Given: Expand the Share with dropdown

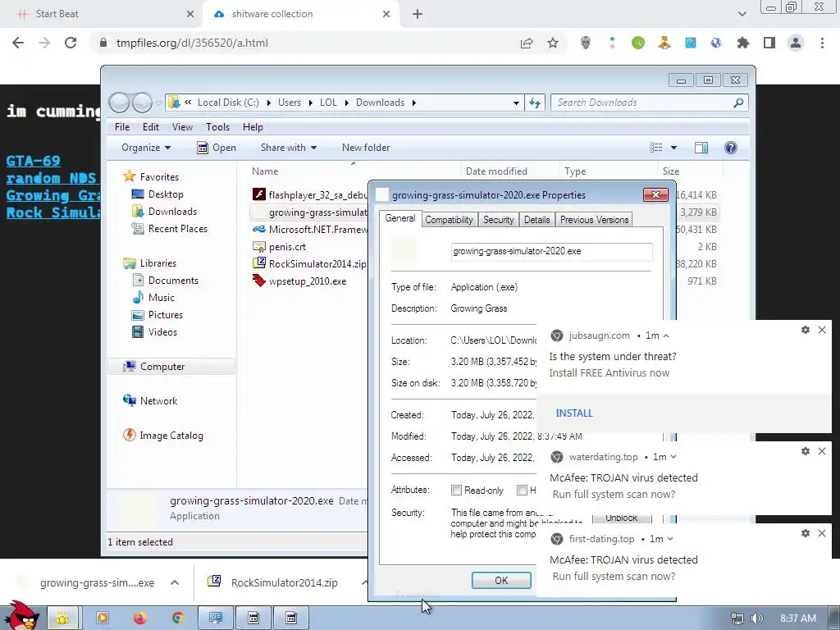Looking at the screenshot, I should [288, 148].
